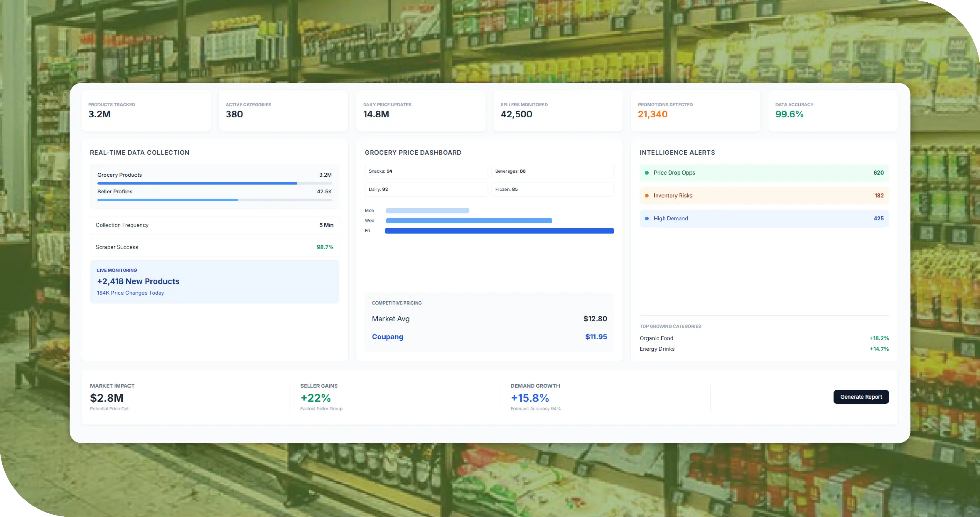Open the Products Tracked stat card
Image resolution: width=980 pixels, height=517 pixels.
pyautogui.click(x=146, y=111)
